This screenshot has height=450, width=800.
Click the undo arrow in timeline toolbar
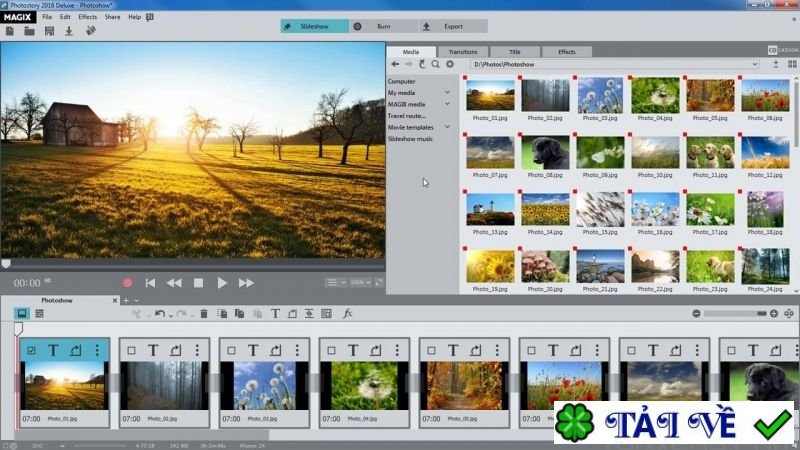(x=159, y=314)
